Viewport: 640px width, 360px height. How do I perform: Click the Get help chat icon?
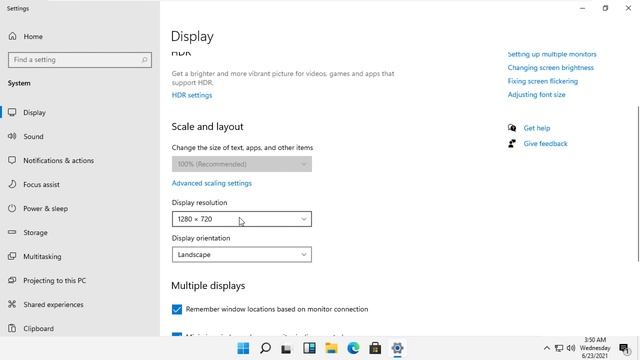point(512,128)
